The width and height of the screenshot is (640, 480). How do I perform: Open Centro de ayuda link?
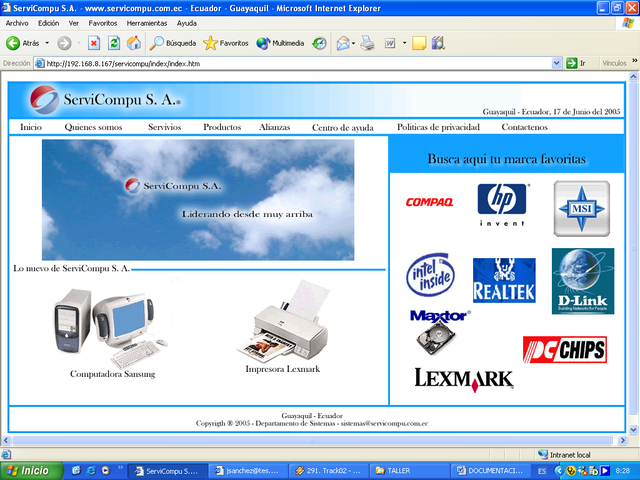pyautogui.click(x=343, y=128)
